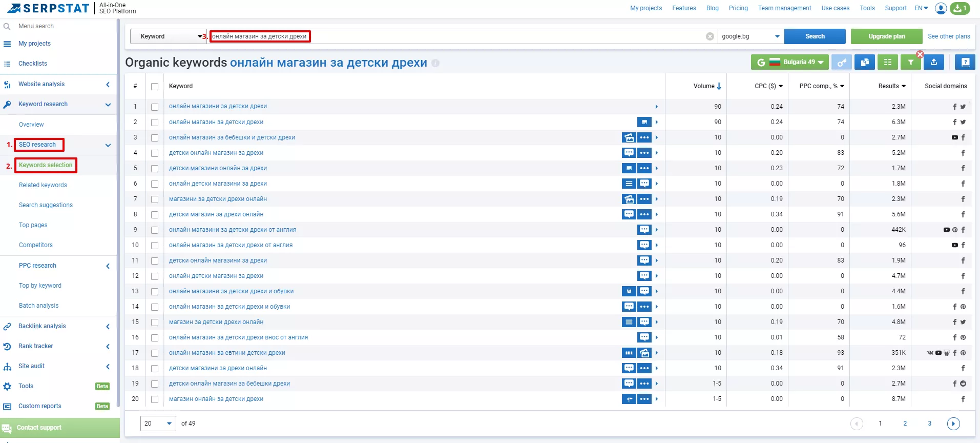The height and width of the screenshot is (443, 980).
Task: Open the green funnel filter button
Action: [910, 62]
